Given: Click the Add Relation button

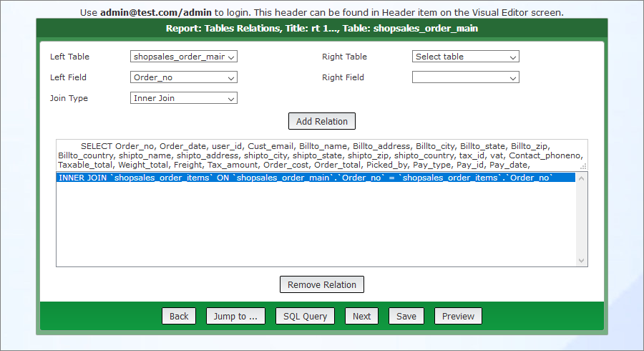Looking at the screenshot, I should 322,121.
